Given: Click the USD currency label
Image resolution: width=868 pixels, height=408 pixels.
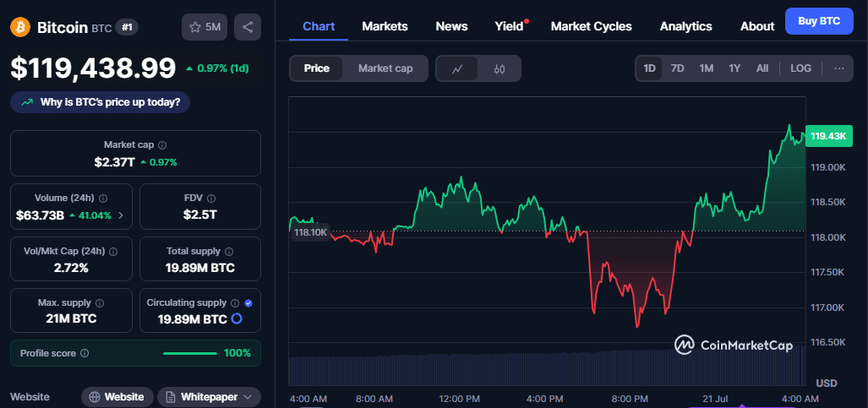Looking at the screenshot, I should (x=827, y=384).
